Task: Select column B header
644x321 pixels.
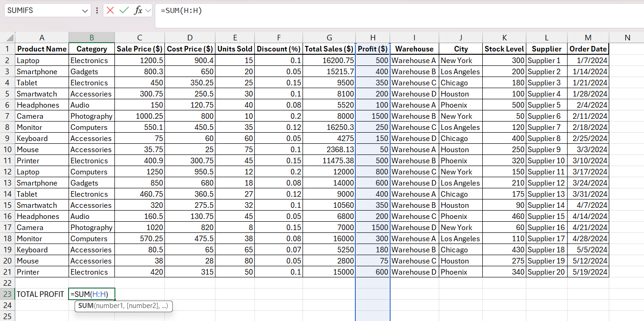Action: (92, 38)
